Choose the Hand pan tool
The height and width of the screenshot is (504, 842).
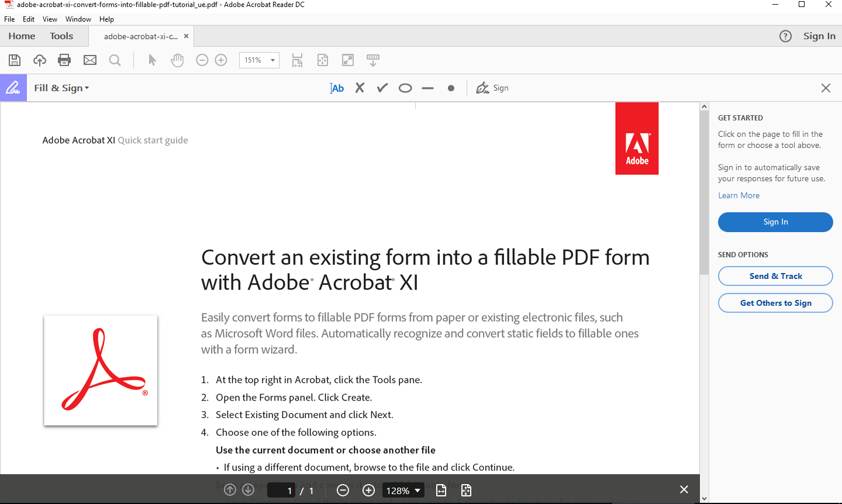click(177, 60)
